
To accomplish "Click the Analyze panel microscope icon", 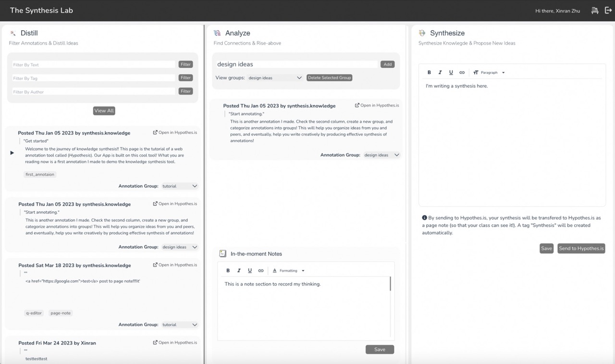I will [x=216, y=33].
